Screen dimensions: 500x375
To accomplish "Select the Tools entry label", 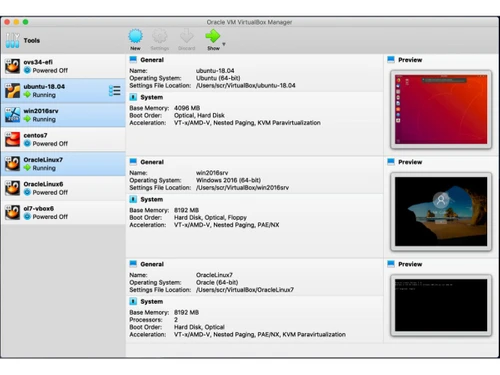I will pos(32,40).
